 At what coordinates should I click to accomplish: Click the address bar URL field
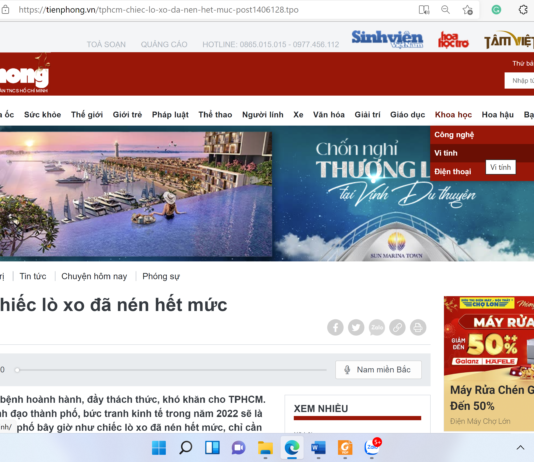point(158,10)
